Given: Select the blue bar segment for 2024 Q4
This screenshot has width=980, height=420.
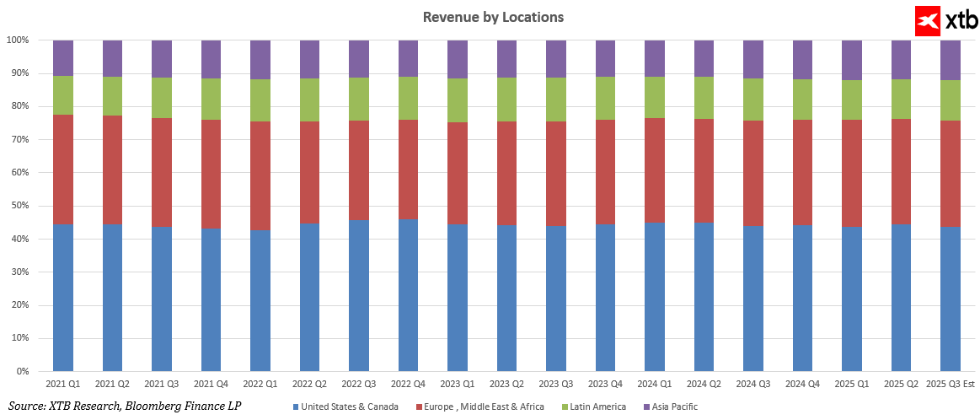Looking at the screenshot, I should (803, 299).
